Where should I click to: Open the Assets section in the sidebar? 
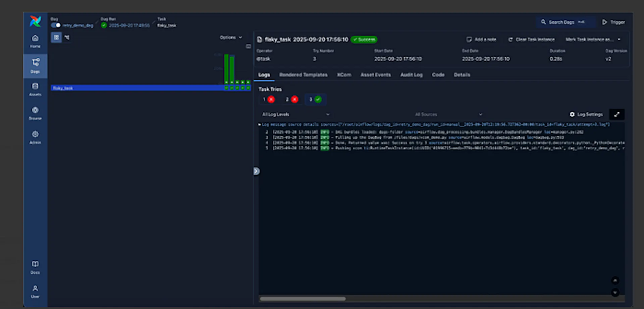coord(35,89)
